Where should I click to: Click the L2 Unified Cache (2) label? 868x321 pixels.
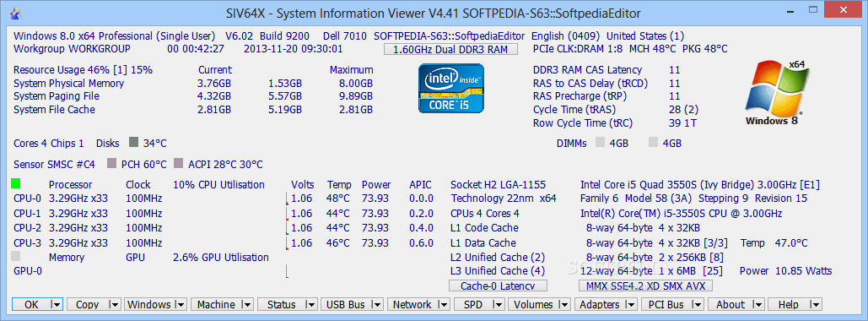coord(498,258)
